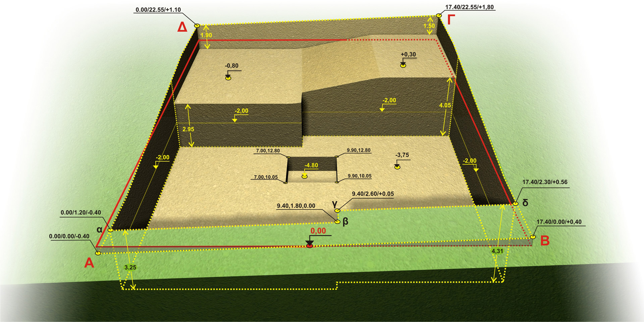Select the 9.90,10.05 coordinate label
Image resolution: width=644 pixels, height=322 pixels.
(359, 176)
